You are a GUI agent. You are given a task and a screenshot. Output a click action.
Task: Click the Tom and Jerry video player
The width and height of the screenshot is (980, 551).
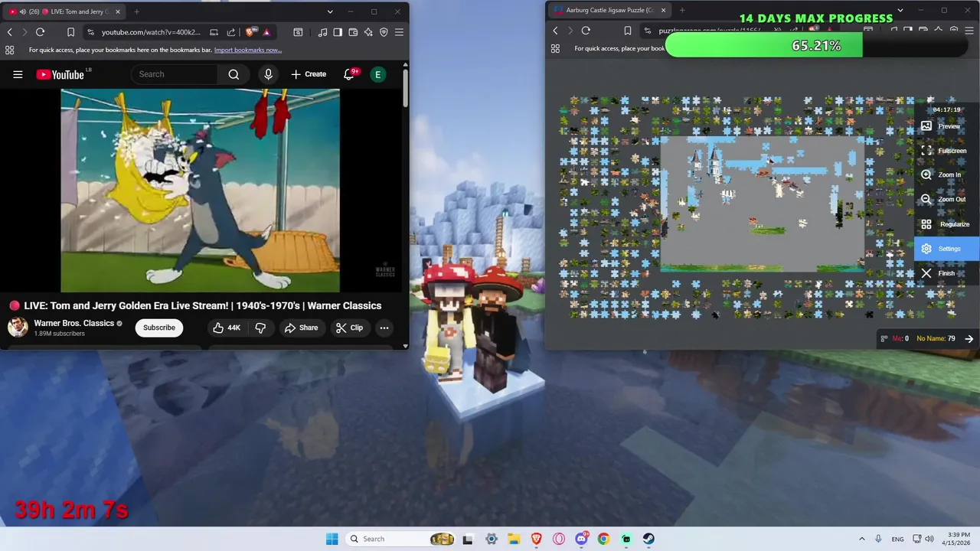[x=200, y=191]
